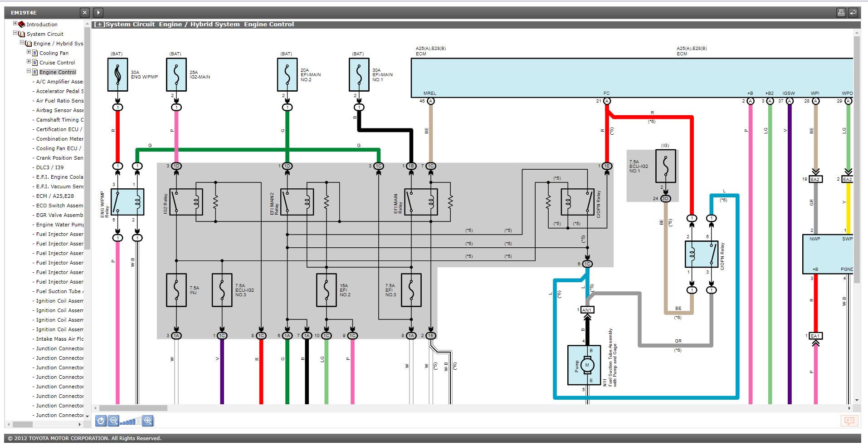Click the diagram's horizontal scrollbar thumb
The height and width of the screenshot is (446, 868).
point(133,408)
